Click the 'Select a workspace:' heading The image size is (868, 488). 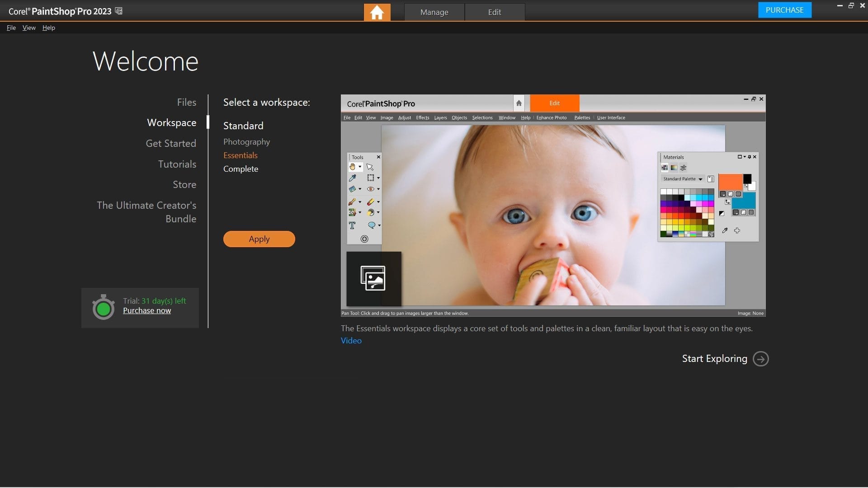point(267,102)
